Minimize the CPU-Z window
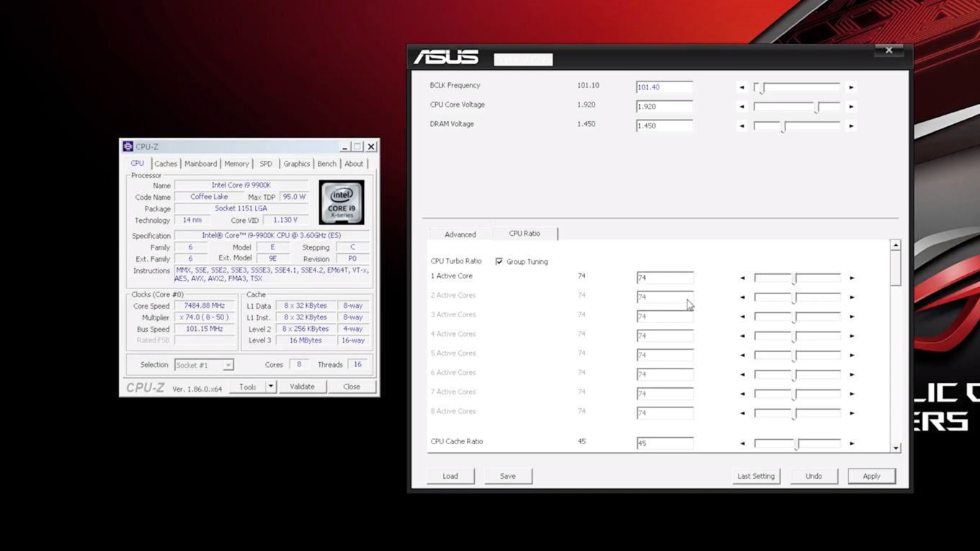The image size is (980, 551). point(344,146)
